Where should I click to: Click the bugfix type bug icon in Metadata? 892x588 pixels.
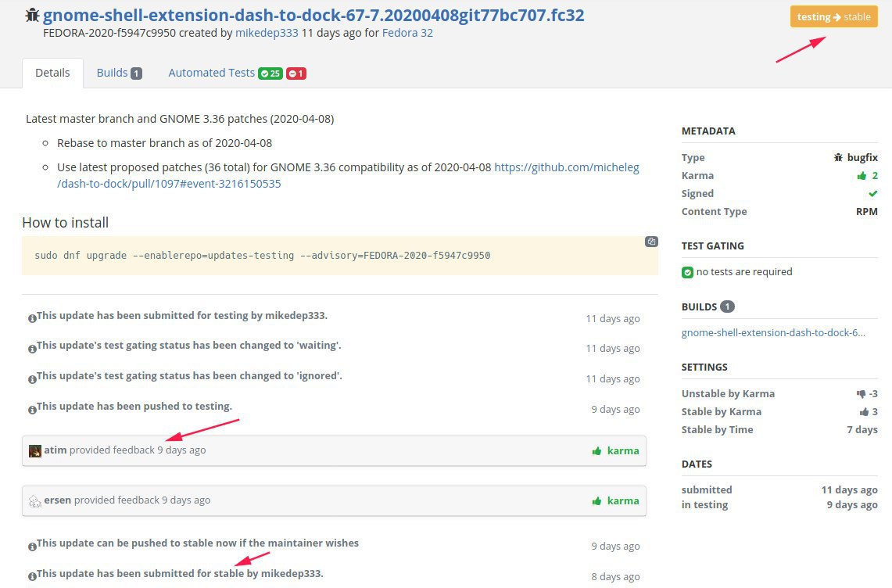(838, 158)
